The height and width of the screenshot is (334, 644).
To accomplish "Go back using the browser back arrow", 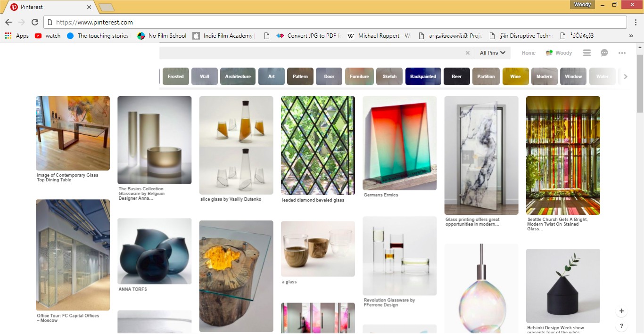I will pyautogui.click(x=8, y=22).
